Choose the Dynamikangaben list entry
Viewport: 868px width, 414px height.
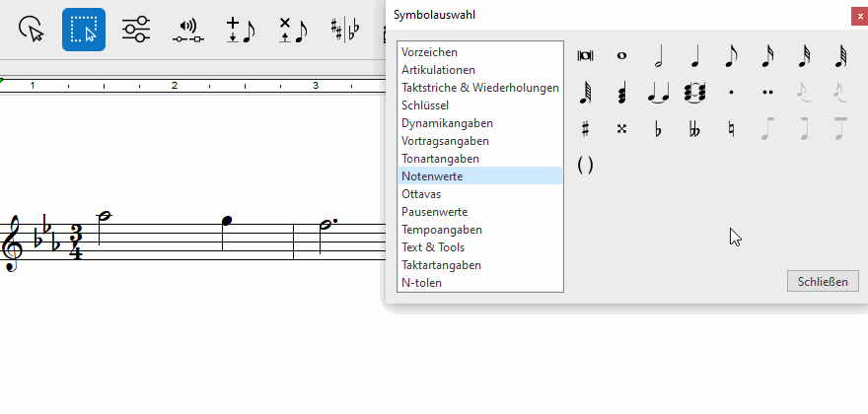pyautogui.click(x=447, y=123)
